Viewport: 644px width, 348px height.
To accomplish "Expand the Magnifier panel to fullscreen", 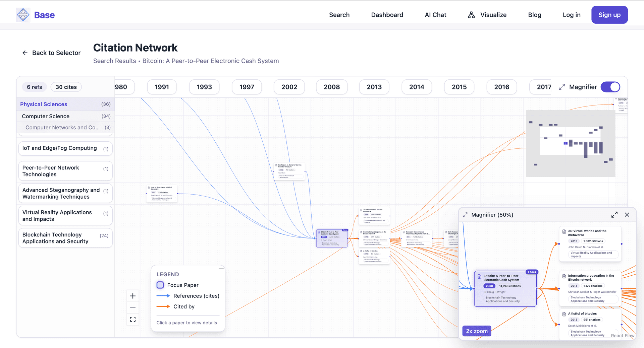I will click(614, 215).
